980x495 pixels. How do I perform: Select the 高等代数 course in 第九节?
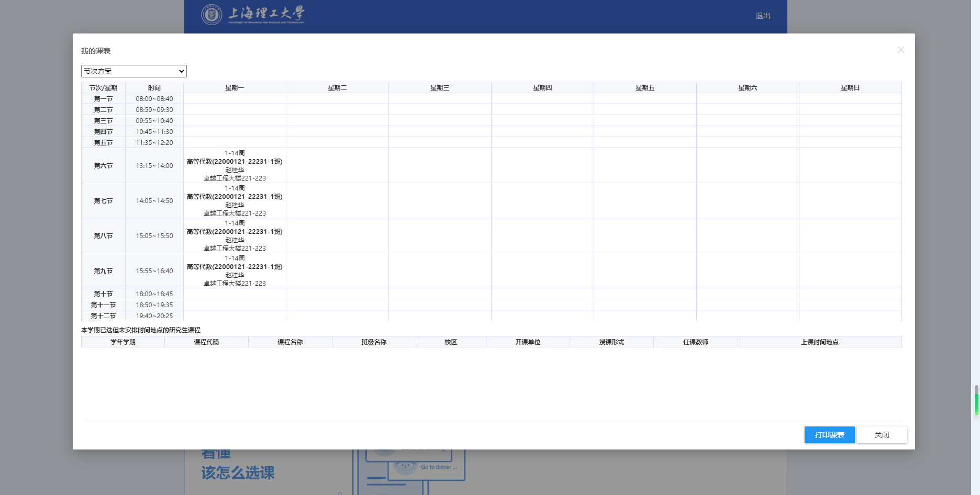pyautogui.click(x=235, y=267)
